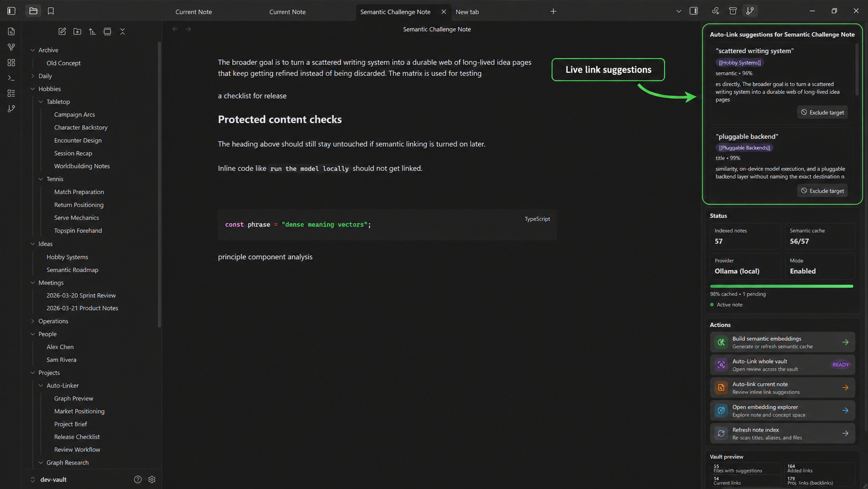Open the file explorer folder icon
The height and width of the screenshot is (489, 868).
33,11
